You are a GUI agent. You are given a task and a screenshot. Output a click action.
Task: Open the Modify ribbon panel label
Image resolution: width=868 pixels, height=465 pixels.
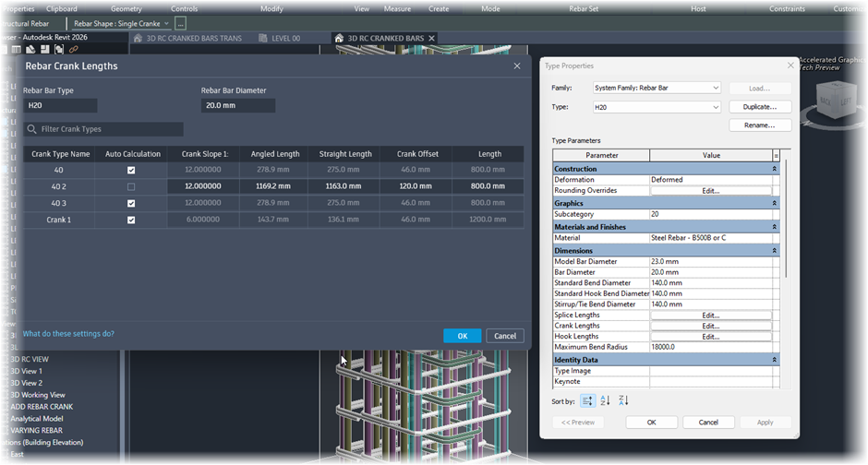[271, 9]
